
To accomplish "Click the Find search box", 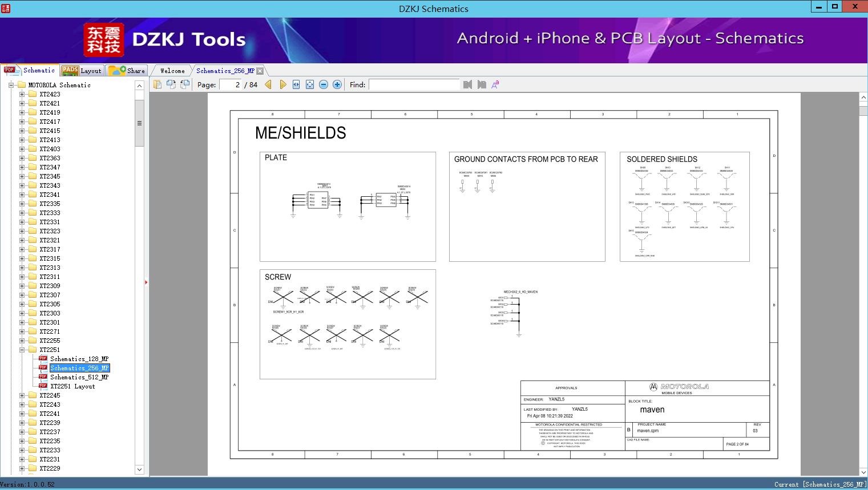I will point(414,84).
